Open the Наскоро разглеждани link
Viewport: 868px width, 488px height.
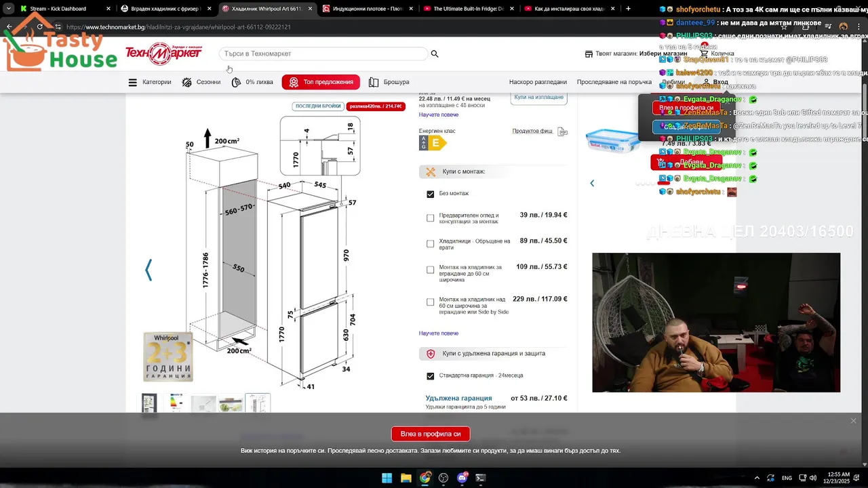click(538, 82)
